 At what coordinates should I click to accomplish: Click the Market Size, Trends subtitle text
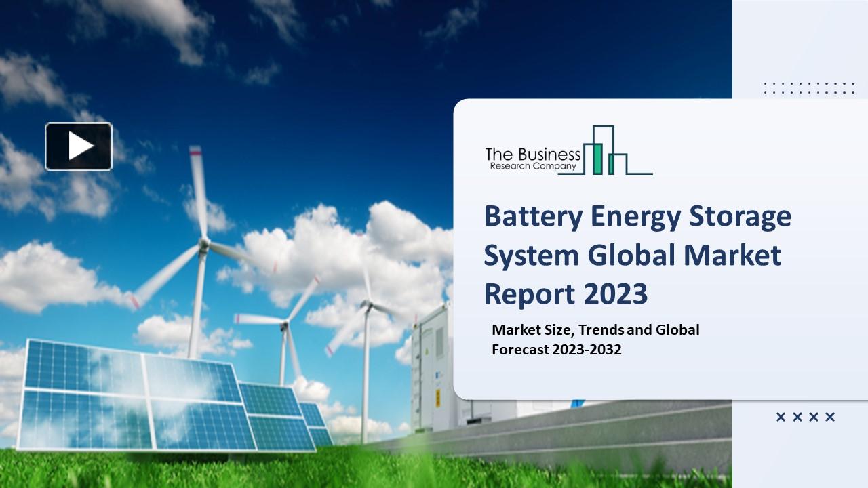point(595,330)
